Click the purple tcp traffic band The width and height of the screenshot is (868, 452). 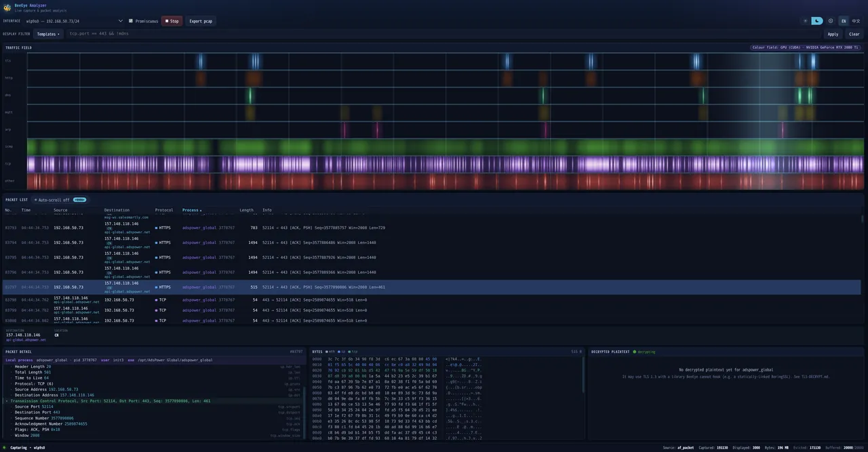tap(446, 164)
